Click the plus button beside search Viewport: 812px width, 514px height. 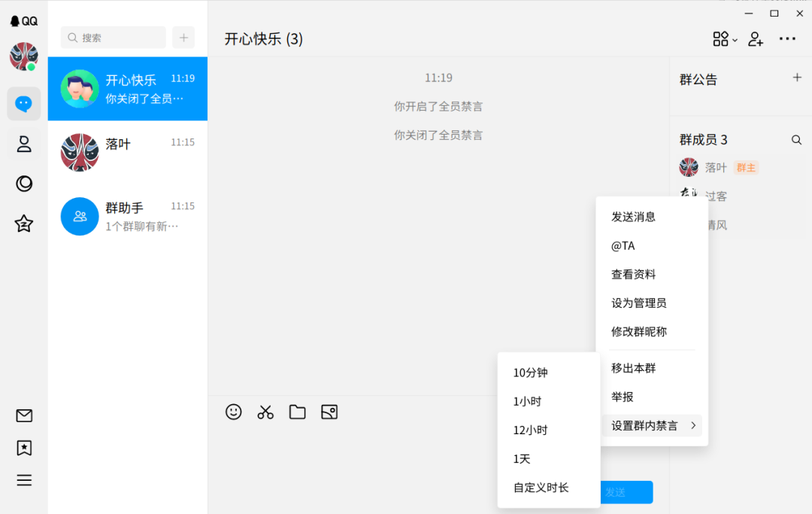coord(183,38)
